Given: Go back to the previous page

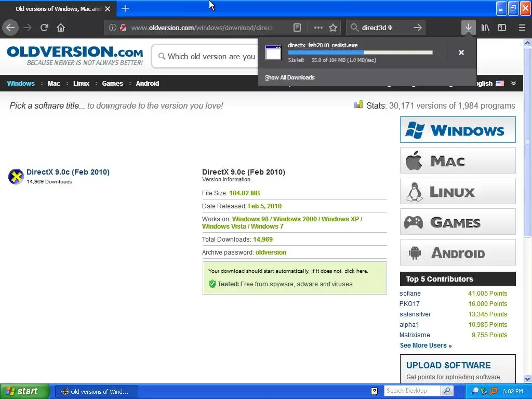Looking at the screenshot, I should point(10,28).
